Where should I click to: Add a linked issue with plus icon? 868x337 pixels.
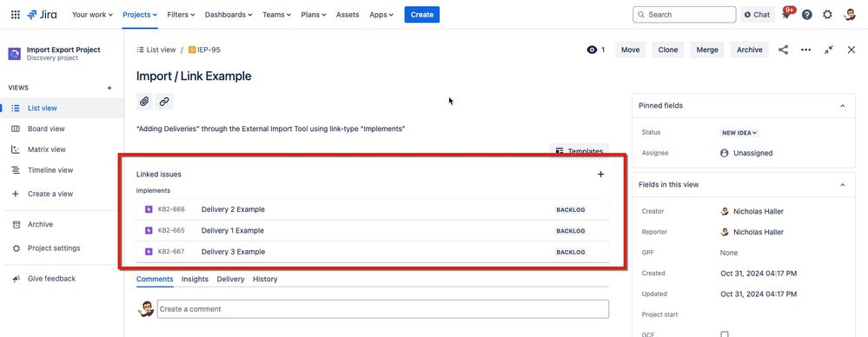tap(600, 175)
